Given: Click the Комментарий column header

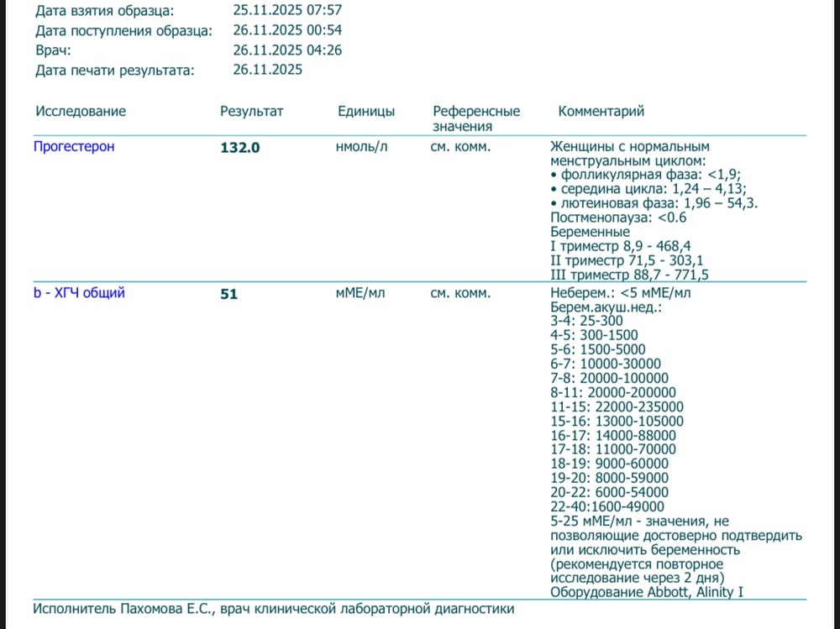Looking at the screenshot, I should [x=601, y=111].
